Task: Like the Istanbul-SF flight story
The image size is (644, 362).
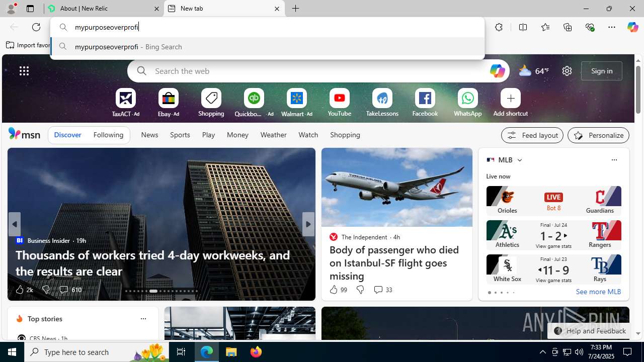Action: pyautogui.click(x=338, y=290)
